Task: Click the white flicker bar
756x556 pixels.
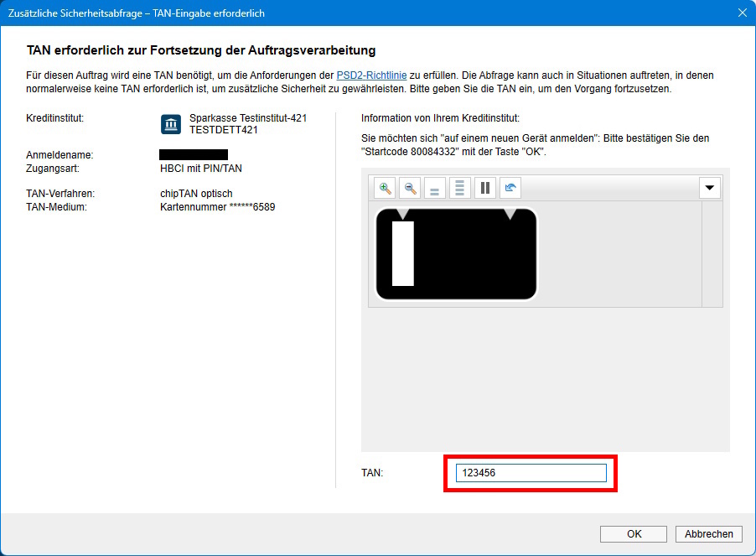Action: click(x=403, y=254)
